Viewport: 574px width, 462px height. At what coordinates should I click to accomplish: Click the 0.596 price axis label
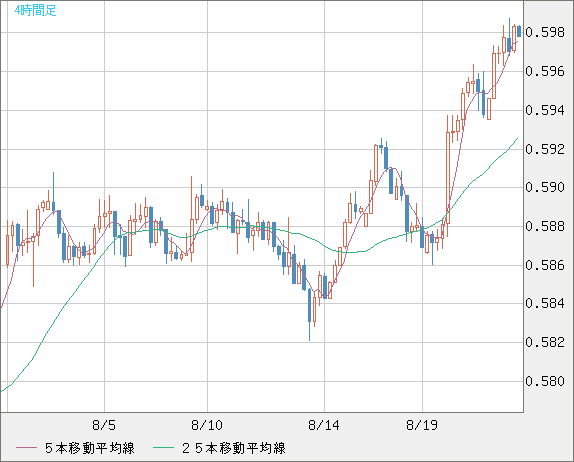545,71
